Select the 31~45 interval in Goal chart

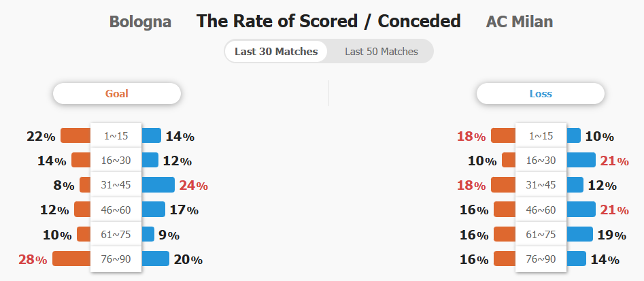click(116, 185)
